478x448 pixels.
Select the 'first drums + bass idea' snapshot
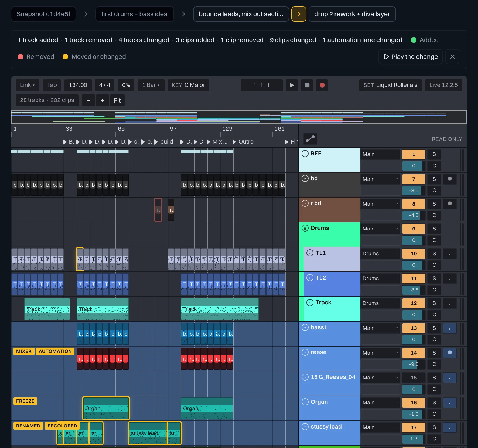pos(134,14)
